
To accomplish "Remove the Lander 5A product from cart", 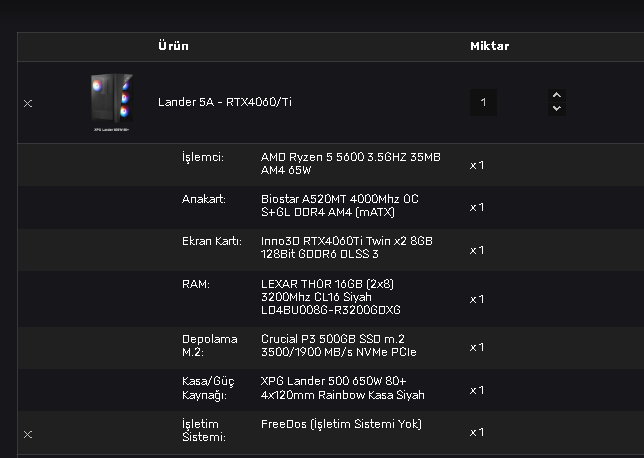I will [x=28, y=103].
